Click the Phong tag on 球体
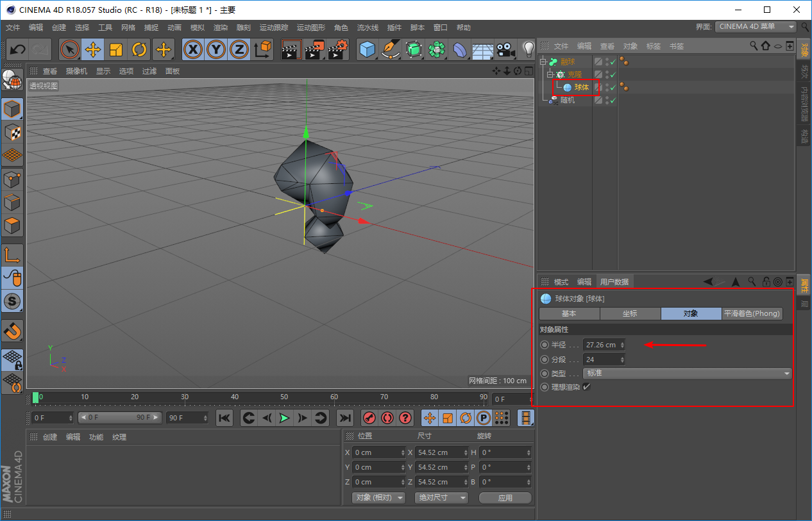Image resolution: width=812 pixels, height=521 pixels. [623, 87]
